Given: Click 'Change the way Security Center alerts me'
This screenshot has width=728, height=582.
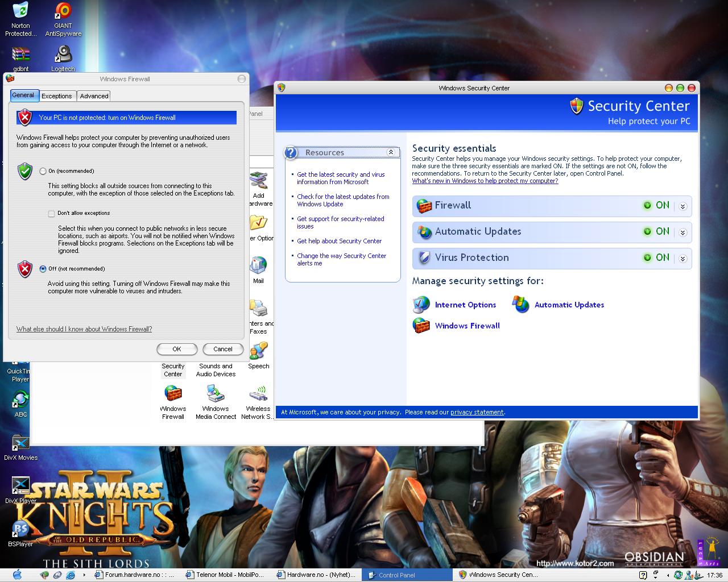Looking at the screenshot, I should [341, 259].
